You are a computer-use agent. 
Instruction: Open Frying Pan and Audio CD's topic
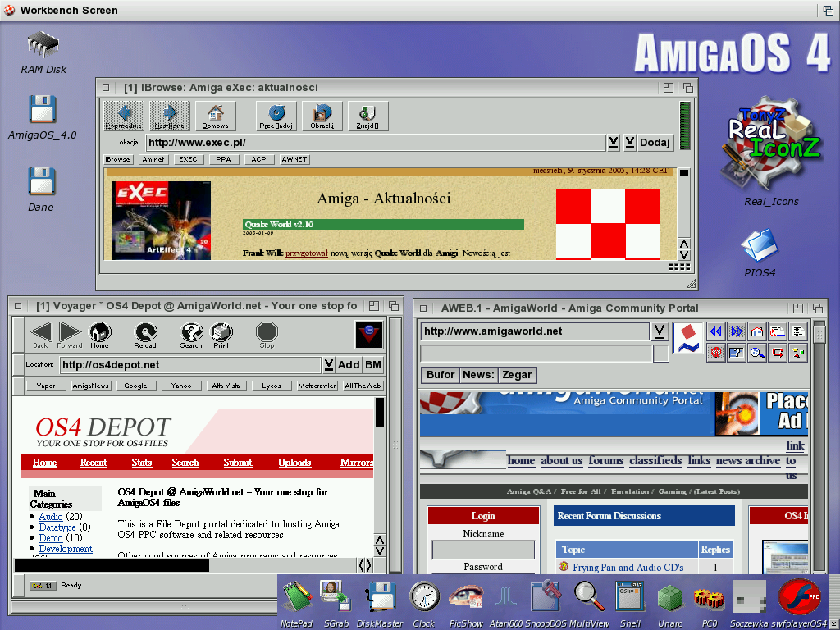(x=628, y=568)
